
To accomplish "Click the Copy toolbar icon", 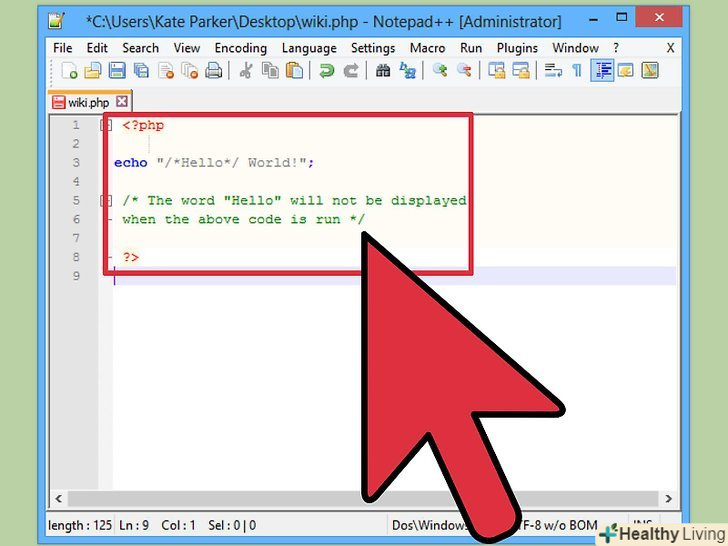I will pyautogui.click(x=270, y=71).
